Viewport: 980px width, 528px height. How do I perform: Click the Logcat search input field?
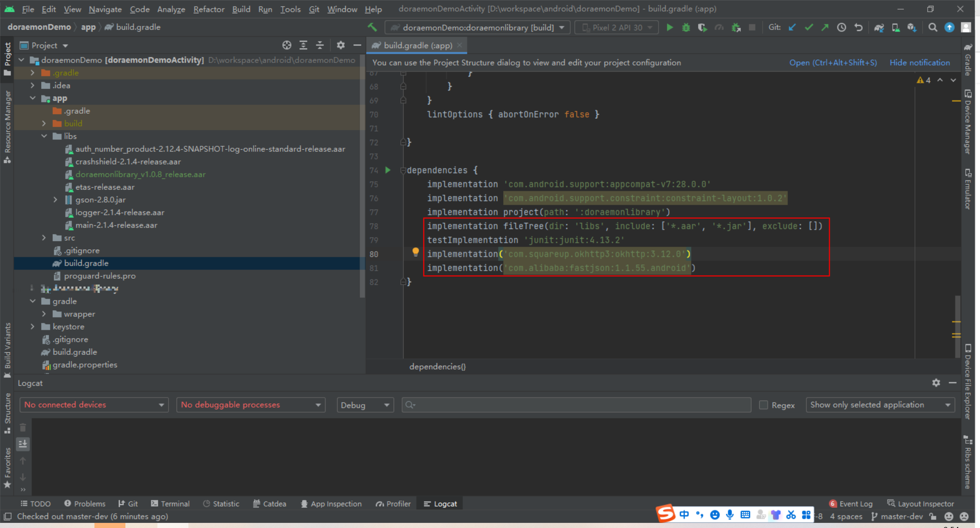[x=576, y=405]
